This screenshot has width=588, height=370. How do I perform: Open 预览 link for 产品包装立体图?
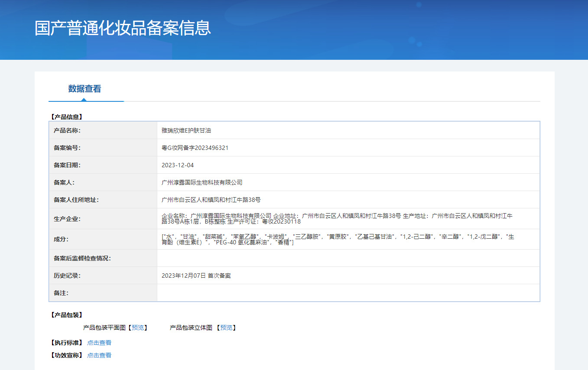226,328
